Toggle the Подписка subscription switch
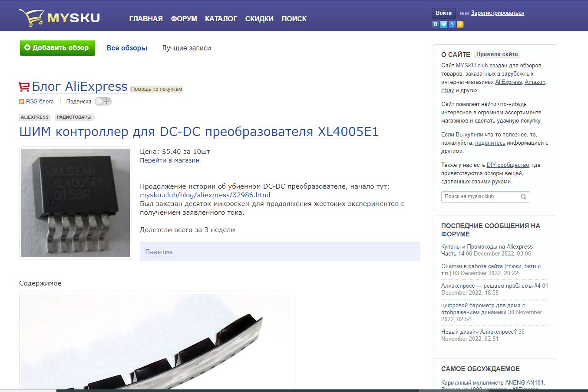The height and width of the screenshot is (392, 588). 103,102
